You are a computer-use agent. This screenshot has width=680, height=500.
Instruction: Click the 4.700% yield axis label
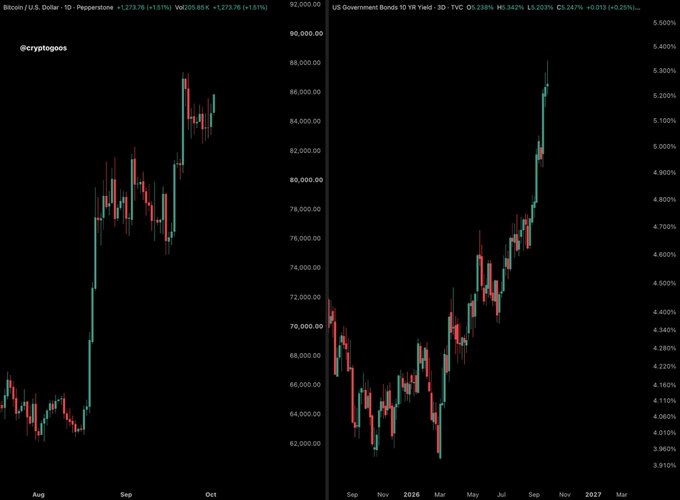tap(664, 226)
